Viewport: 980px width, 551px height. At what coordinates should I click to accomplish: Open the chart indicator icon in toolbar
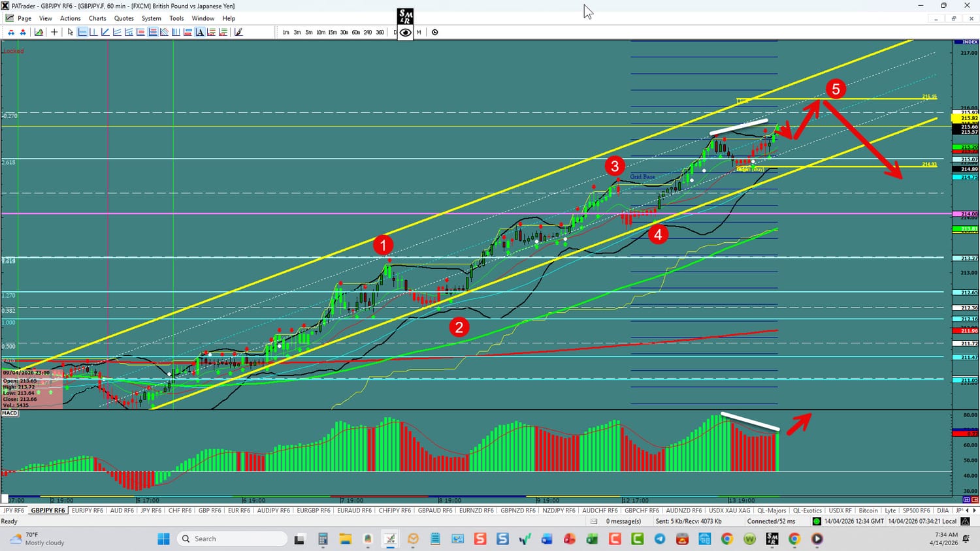coord(39,32)
